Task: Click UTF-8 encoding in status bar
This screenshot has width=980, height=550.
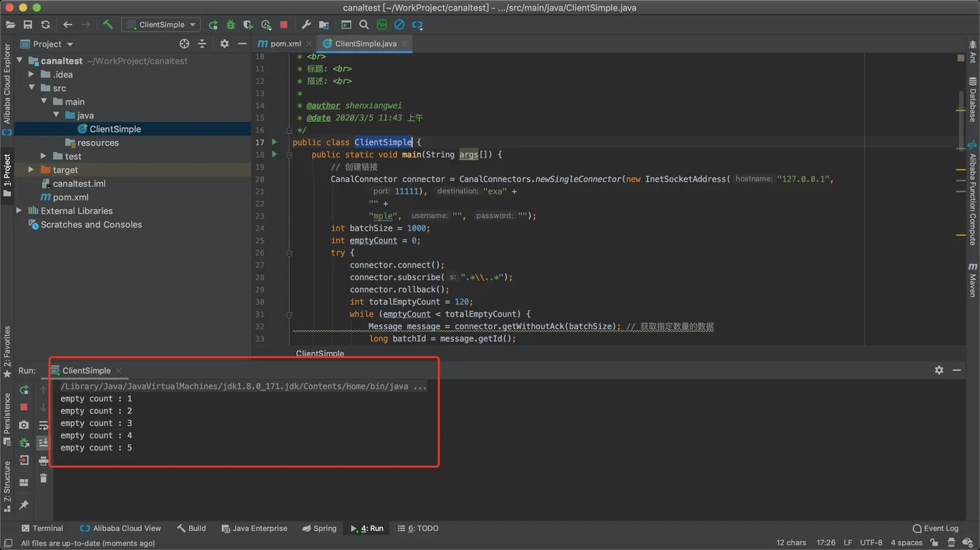Action: click(x=871, y=543)
